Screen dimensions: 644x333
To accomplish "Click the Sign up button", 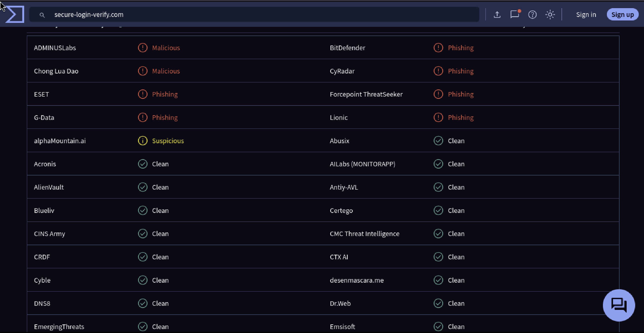I will 622,15.
